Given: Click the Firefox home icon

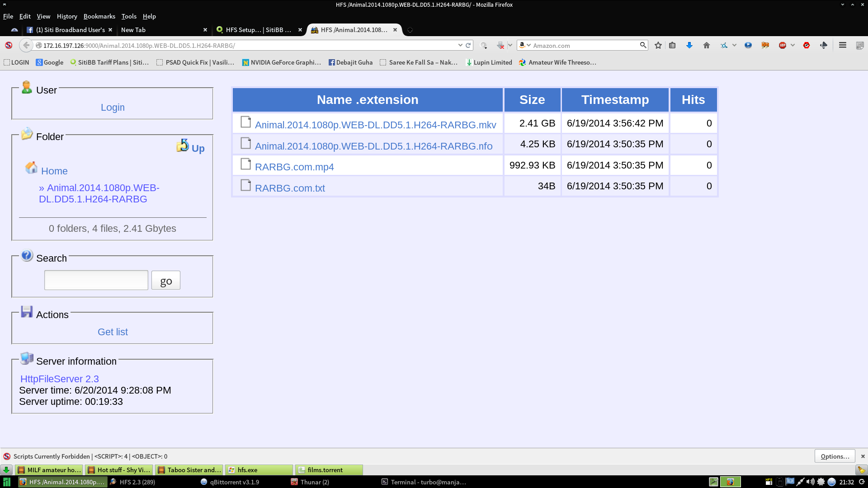Looking at the screenshot, I should (707, 45).
